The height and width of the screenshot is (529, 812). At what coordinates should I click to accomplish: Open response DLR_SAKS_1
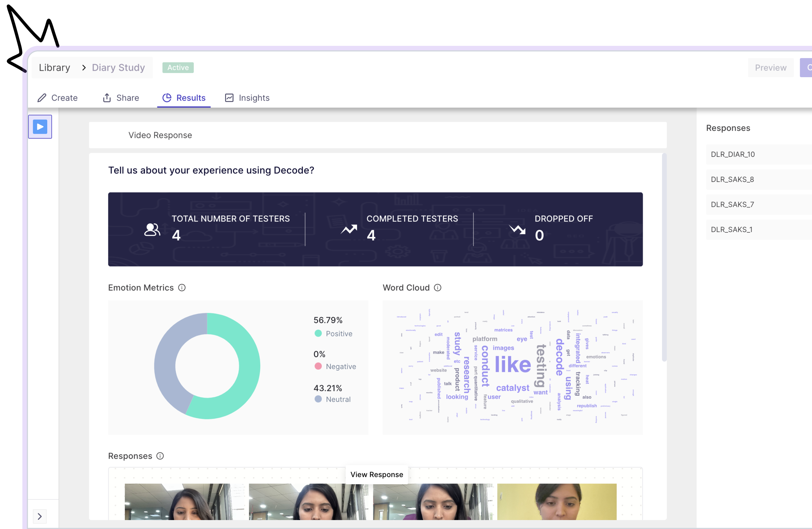tap(759, 230)
